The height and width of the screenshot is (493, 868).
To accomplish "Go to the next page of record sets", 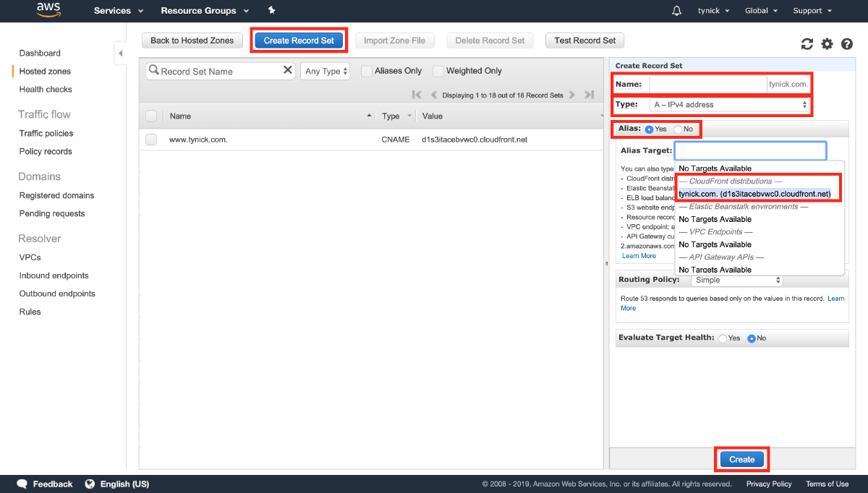I will [x=571, y=95].
